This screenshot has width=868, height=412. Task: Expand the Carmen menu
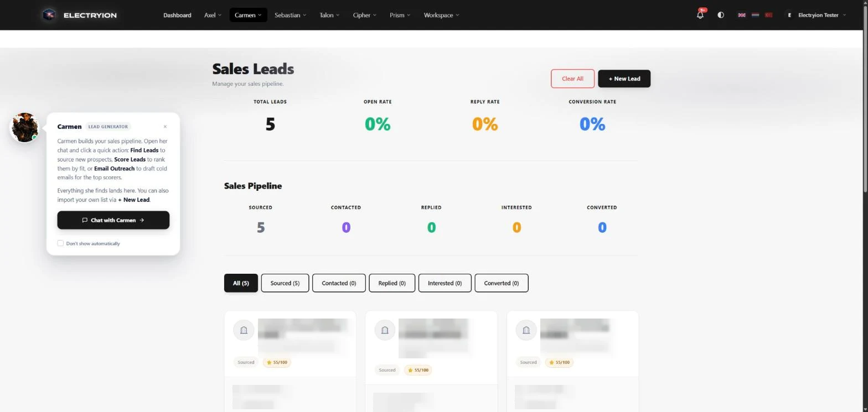coord(248,15)
